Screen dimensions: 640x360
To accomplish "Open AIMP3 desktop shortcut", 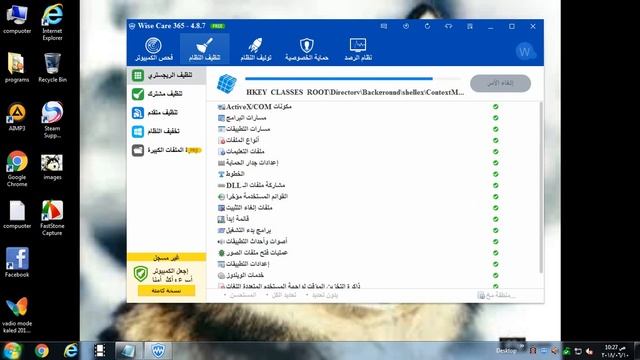I will click(x=17, y=117).
